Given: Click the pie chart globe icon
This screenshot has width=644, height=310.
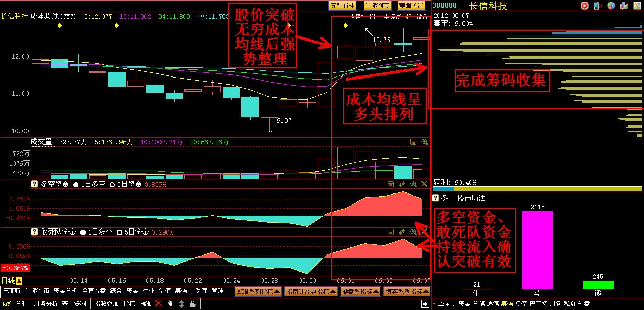Looking at the screenshot, I should tap(611, 6).
